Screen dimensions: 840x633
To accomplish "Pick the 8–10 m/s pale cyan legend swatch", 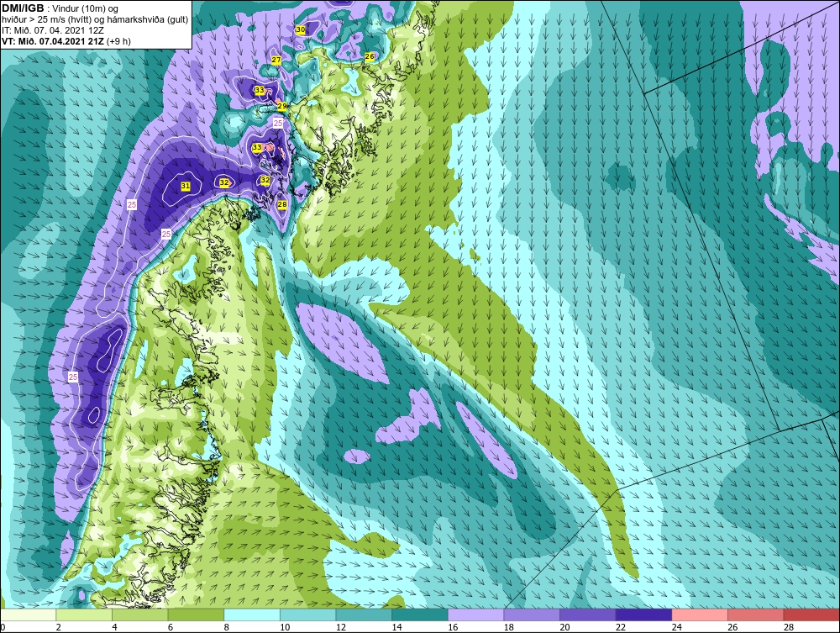I will 252,615.
